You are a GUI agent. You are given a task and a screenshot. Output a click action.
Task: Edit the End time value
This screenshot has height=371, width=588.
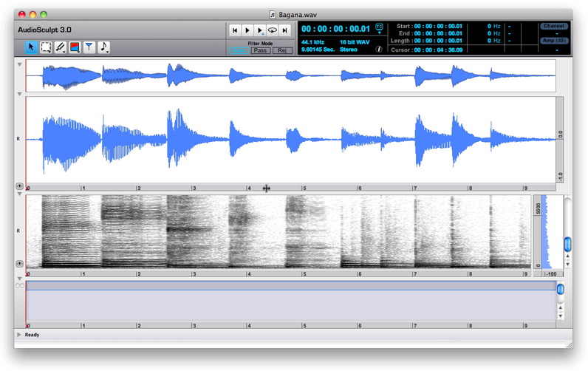point(438,33)
